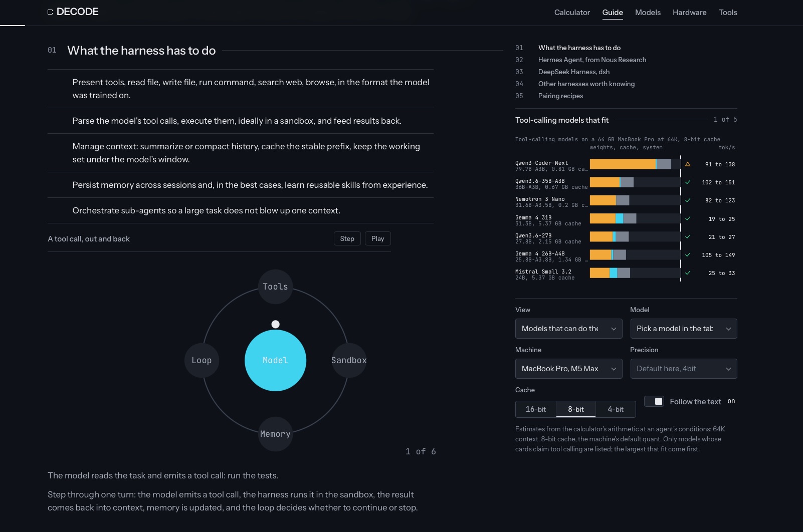The width and height of the screenshot is (803, 532).
Task: Click the '1 of 5' chart counter
Action: coord(725,119)
